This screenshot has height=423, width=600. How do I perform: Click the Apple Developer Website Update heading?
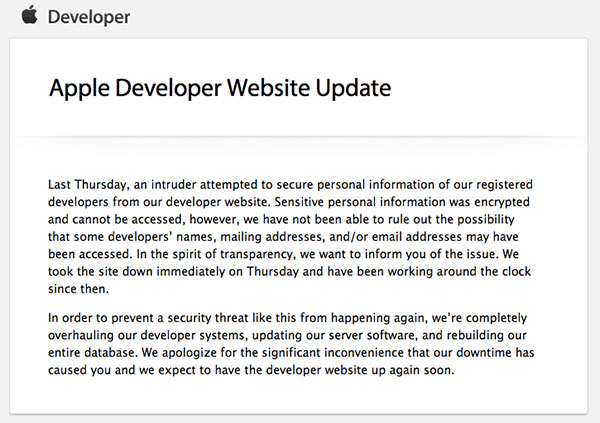(x=220, y=88)
